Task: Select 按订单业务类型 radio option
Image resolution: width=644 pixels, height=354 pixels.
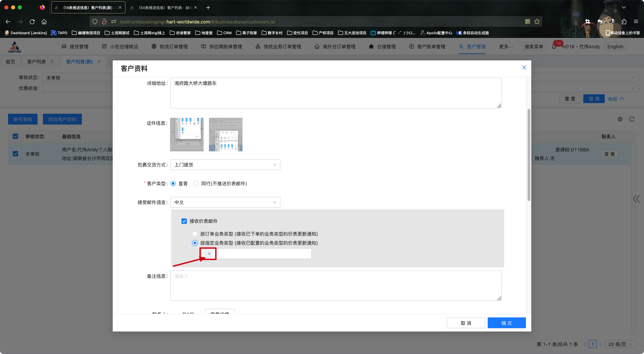Action: (195, 234)
